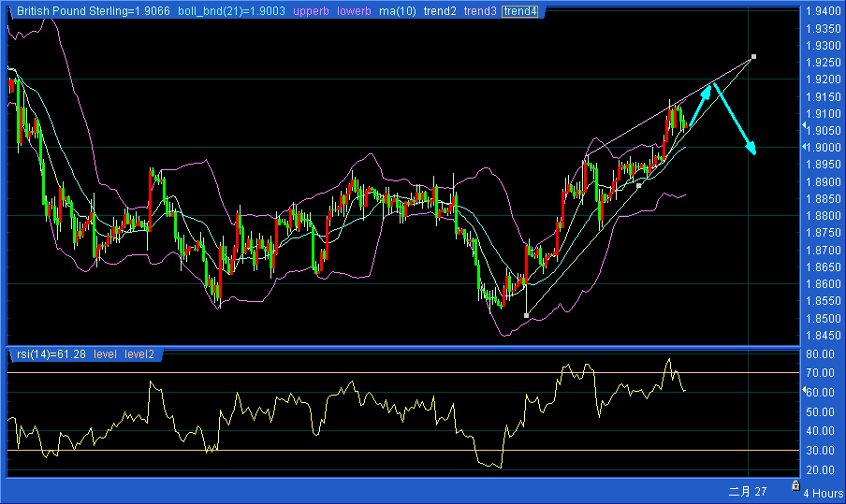Select the downward cyan arrow drawing

736,120
